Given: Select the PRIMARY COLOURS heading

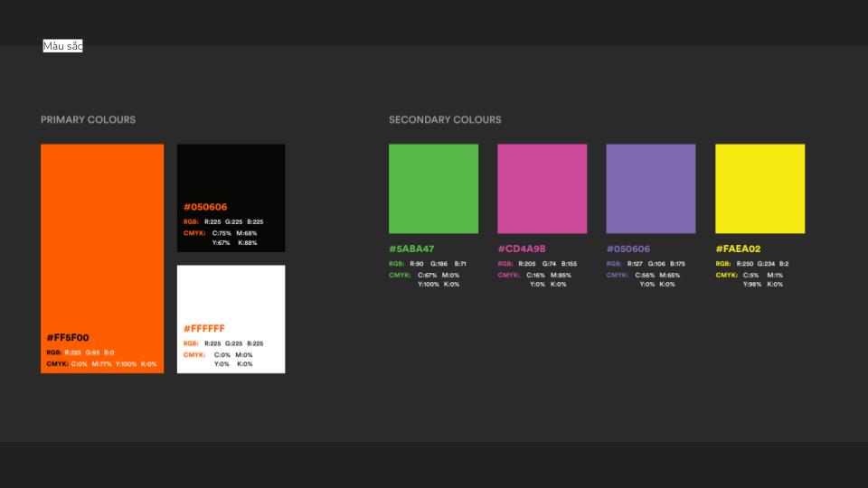Looking at the screenshot, I should 88,120.
